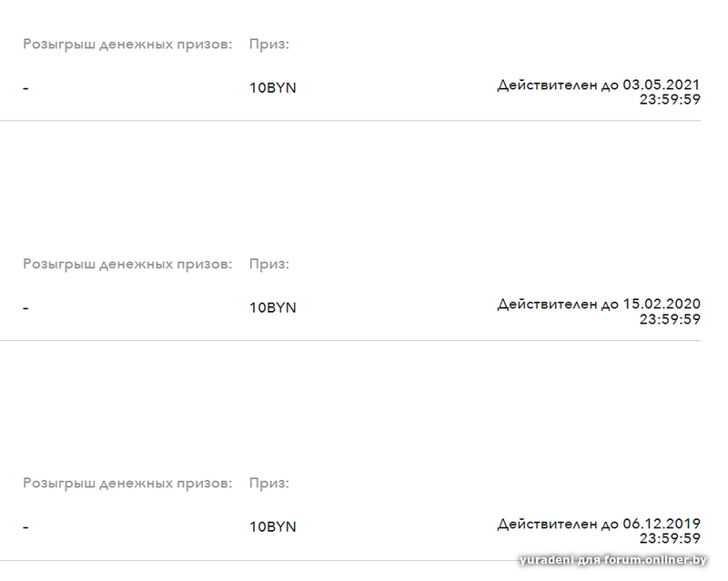Click the 23:59:59 time under 06.12.2019
Image resolution: width=728 pixels, height=581 pixels.
tap(670, 538)
